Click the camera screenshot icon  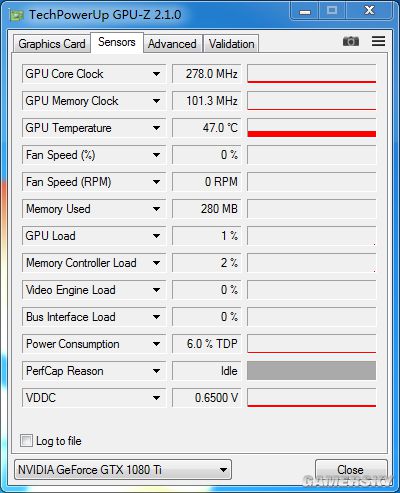point(351,41)
